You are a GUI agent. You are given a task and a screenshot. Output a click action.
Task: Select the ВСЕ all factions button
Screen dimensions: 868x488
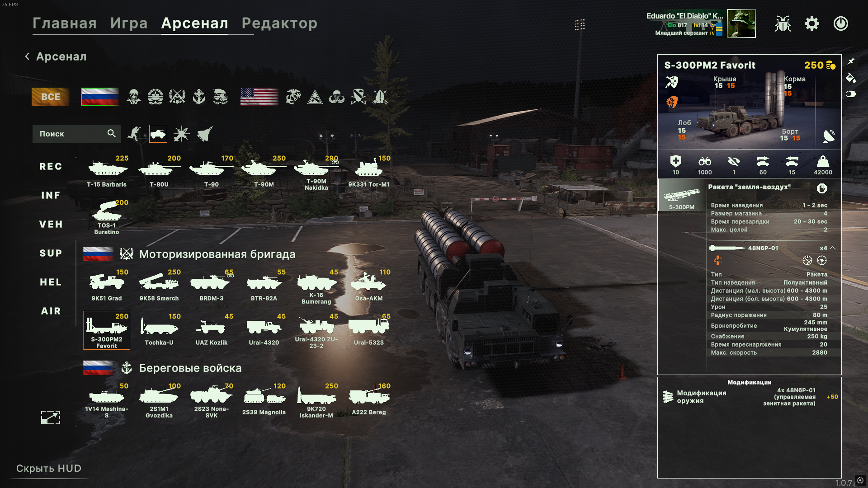coord(51,97)
